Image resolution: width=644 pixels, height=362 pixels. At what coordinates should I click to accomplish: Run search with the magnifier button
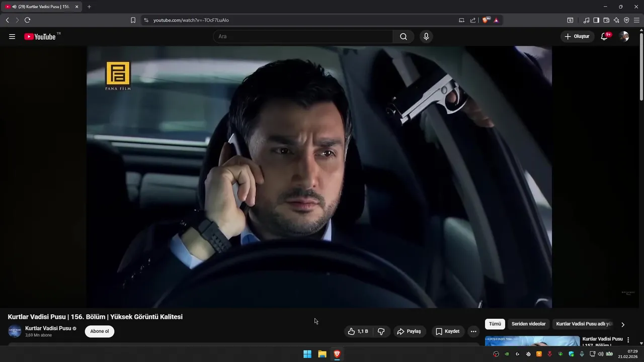(404, 36)
